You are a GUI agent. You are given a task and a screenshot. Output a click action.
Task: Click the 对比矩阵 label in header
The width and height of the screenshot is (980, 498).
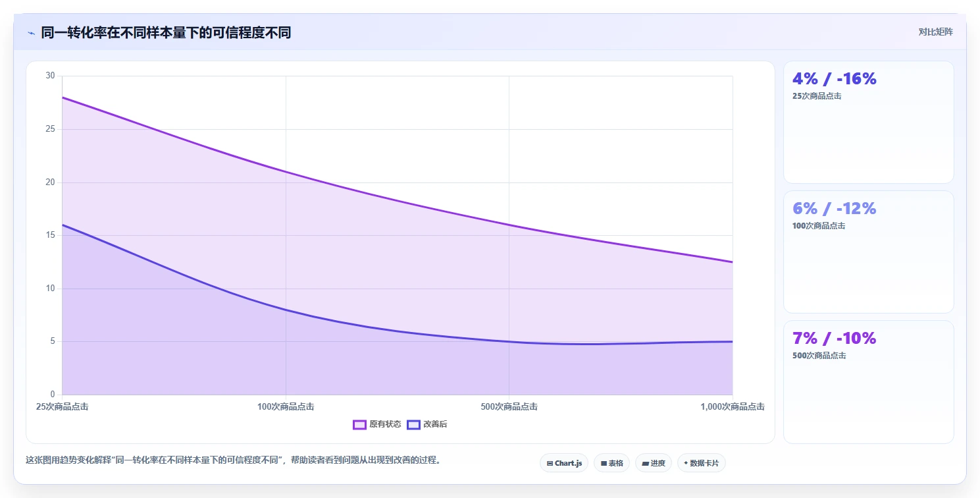(x=935, y=32)
